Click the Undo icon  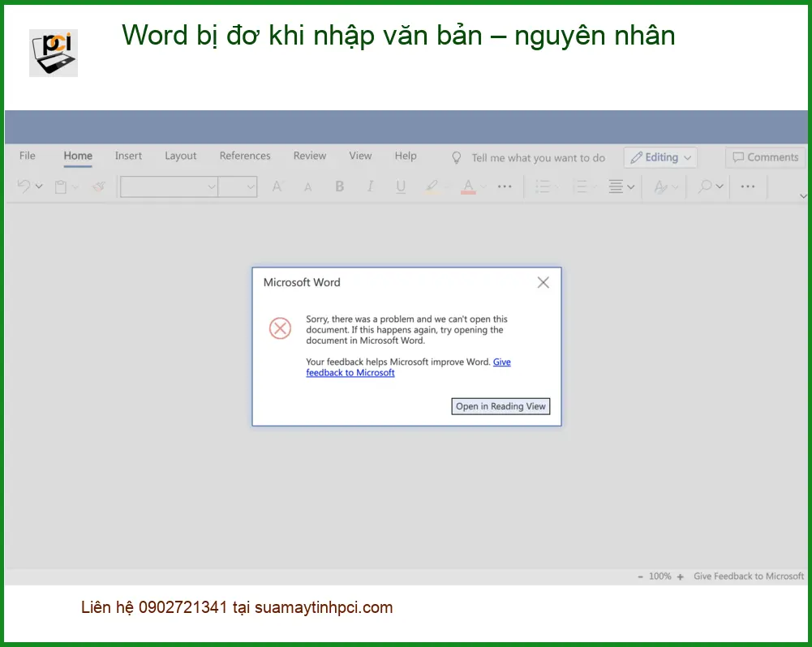[24, 186]
